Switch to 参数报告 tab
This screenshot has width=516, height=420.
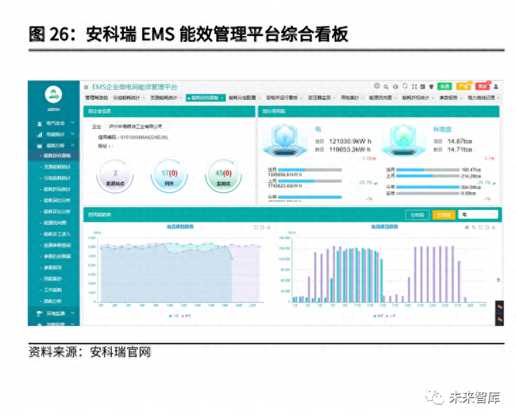(x=448, y=98)
